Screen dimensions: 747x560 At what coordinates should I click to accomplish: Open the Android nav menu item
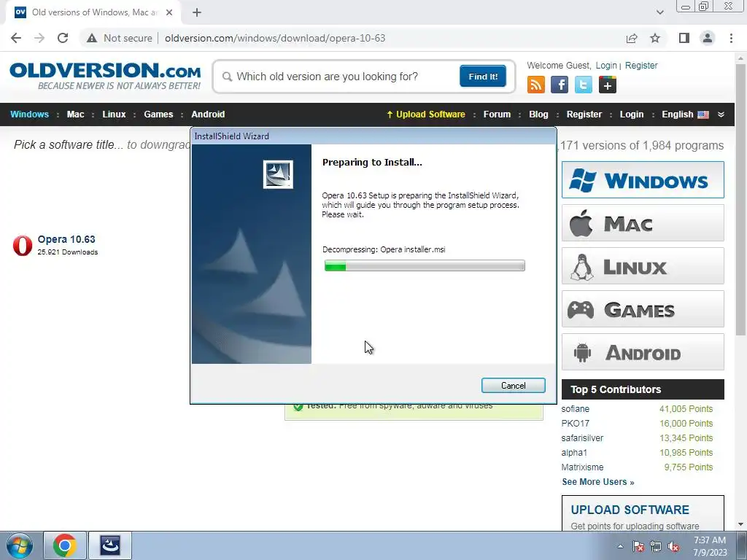click(x=208, y=114)
